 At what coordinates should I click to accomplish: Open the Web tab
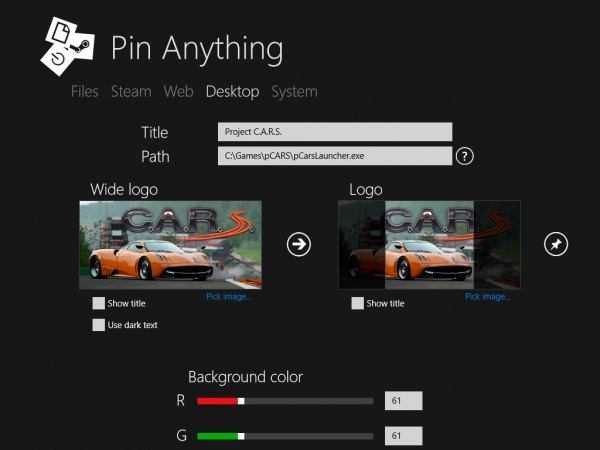point(178,92)
